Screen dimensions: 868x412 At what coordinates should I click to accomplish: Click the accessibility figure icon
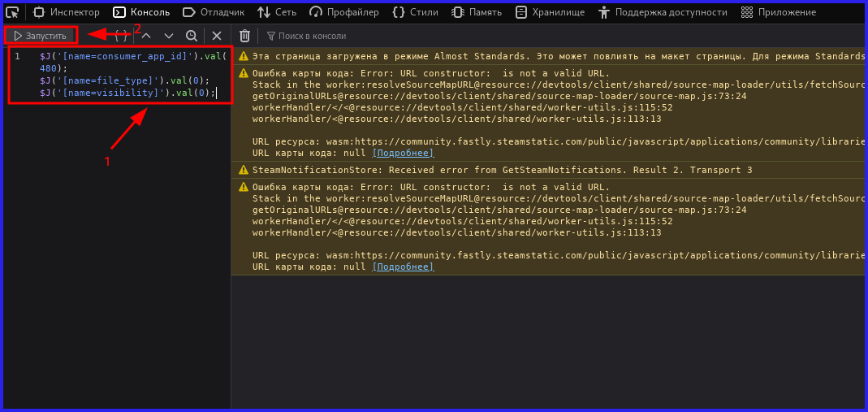(604, 12)
